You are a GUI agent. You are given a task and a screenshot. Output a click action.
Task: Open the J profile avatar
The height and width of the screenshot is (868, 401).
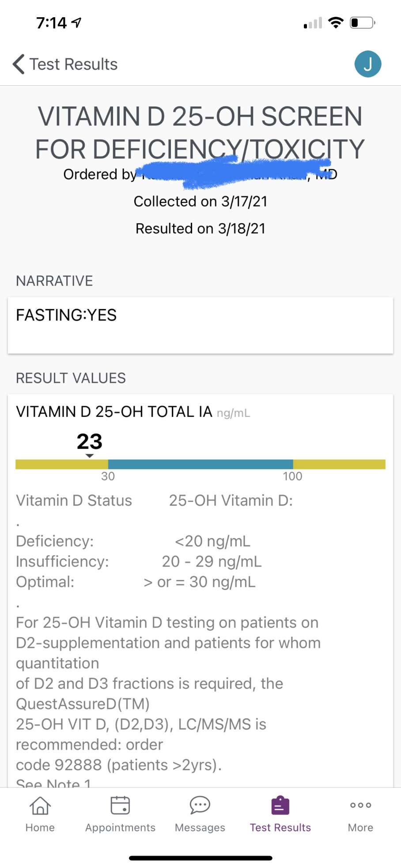(367, 64)
